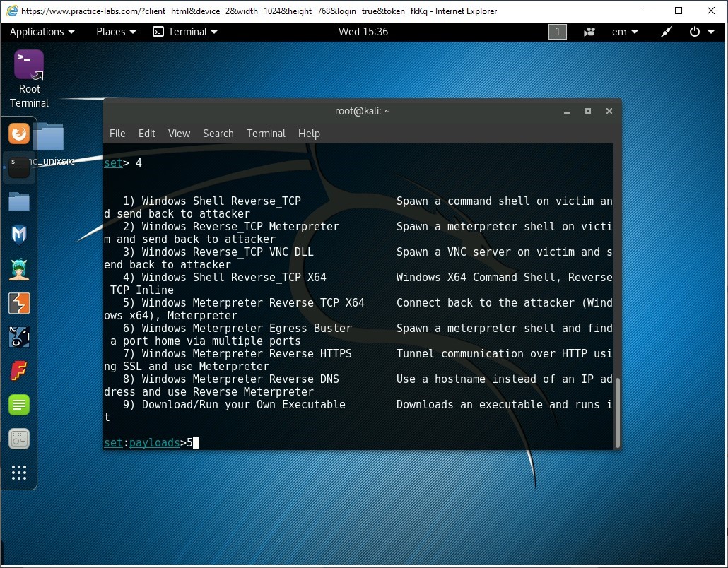The height and width of the screenshot is (568, 728).
Task: Open the screen recorder camera icon
Action: pyautogui.click(x=589, y=32)
